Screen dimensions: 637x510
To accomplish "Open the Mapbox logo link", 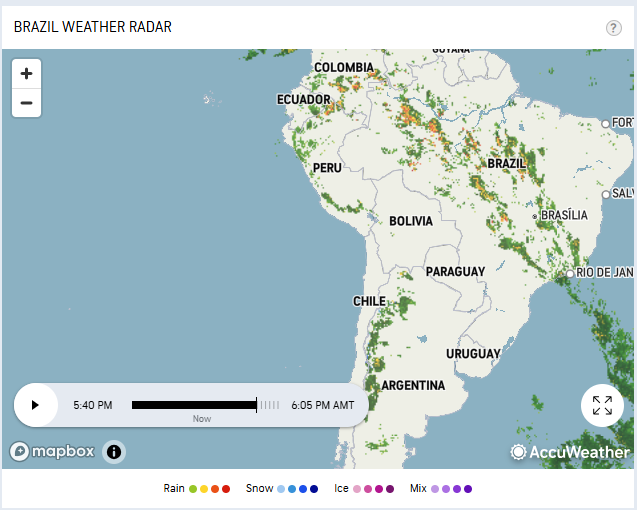I will pos(52,451).
